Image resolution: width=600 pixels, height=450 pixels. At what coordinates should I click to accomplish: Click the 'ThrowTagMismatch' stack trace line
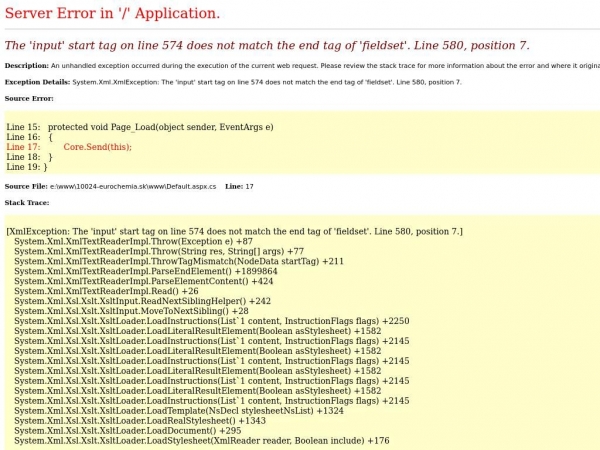(x=179, y=261)
